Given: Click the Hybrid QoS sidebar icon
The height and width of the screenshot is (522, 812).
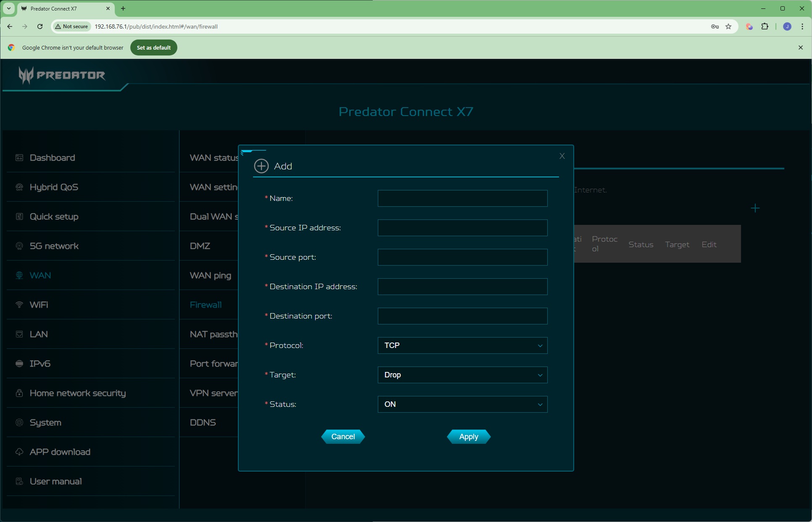Looking at the screenshot, I should click(x=19, y=187).
